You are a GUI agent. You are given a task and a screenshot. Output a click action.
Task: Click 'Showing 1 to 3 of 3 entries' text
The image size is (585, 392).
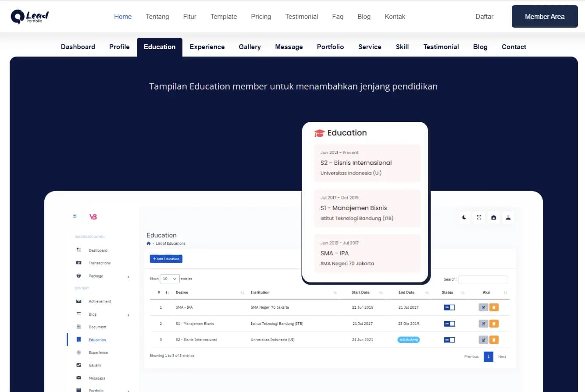(172, 356)
